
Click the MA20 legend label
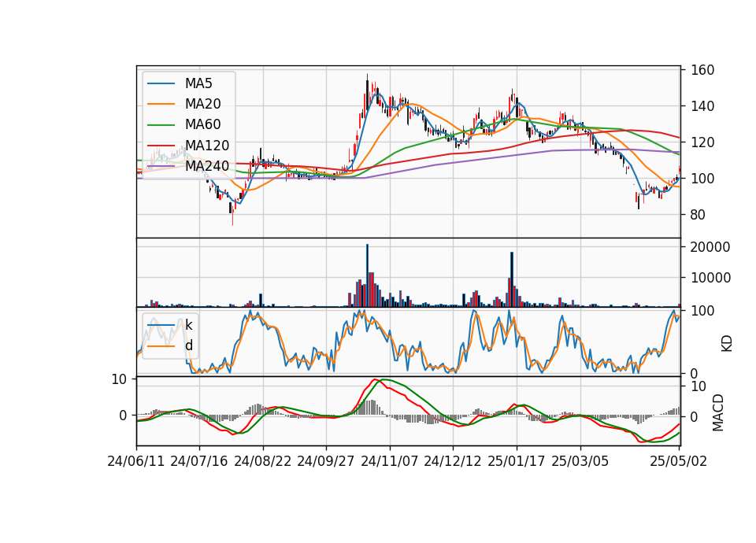coord(202,104)
